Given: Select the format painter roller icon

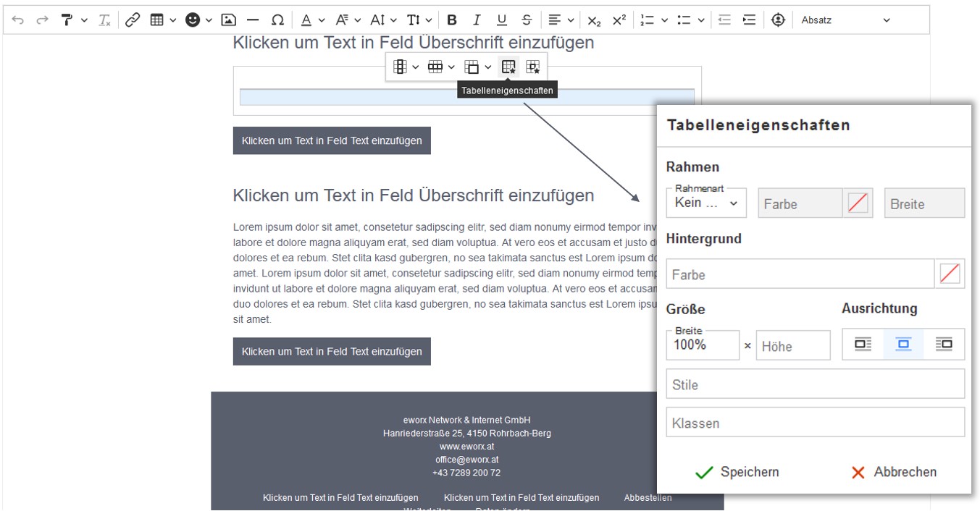Looking at the screenshot, I should [67, 20].
